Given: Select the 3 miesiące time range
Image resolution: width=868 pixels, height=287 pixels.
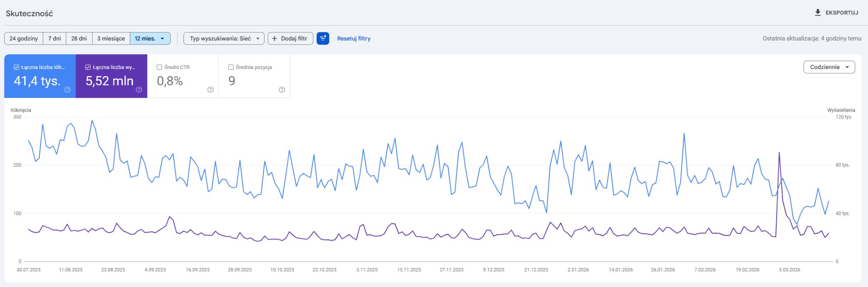Looking at the screenshot, I should [x=111, y=38].
